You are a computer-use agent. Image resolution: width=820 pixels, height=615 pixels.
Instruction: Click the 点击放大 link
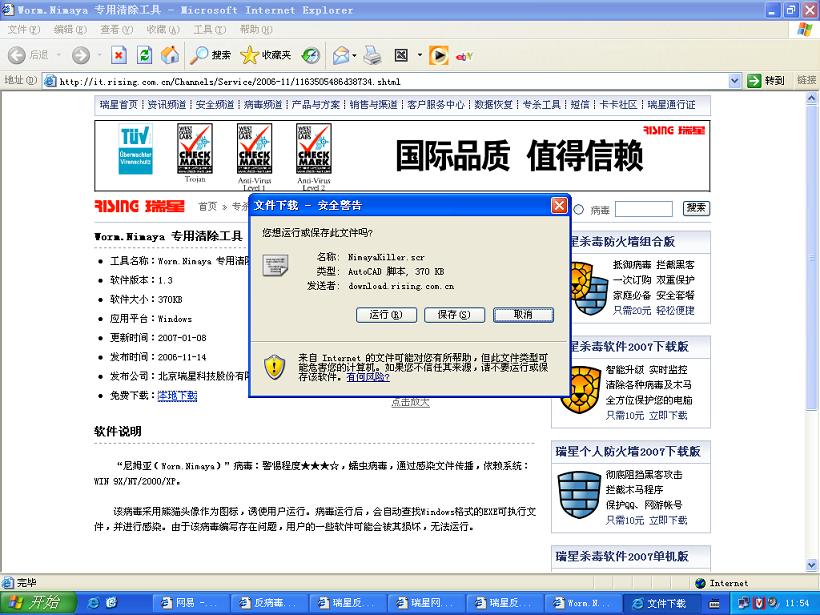point(411,402)
